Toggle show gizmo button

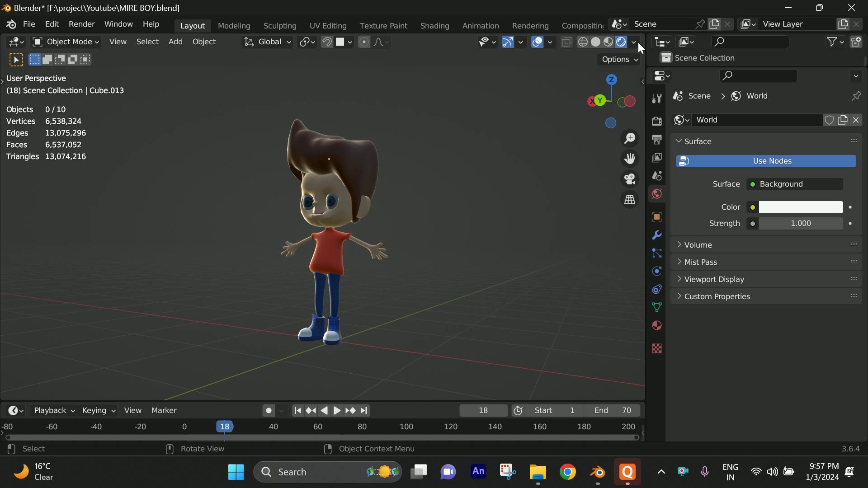coord(508,42)
